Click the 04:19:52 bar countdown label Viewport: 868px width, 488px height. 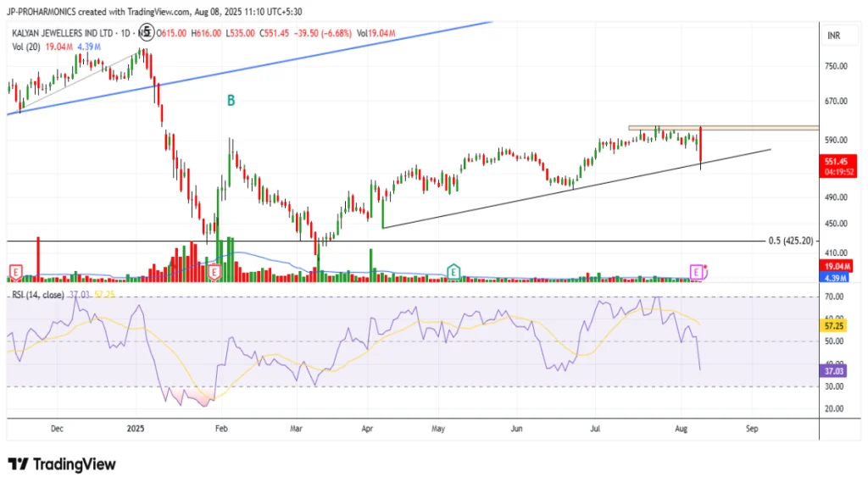pos(837,172)
